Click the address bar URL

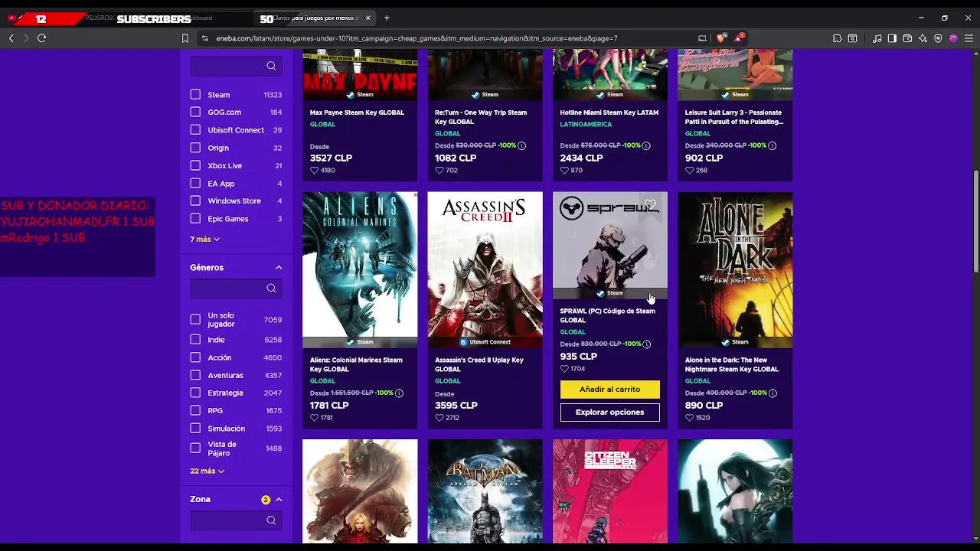(416, 38)
